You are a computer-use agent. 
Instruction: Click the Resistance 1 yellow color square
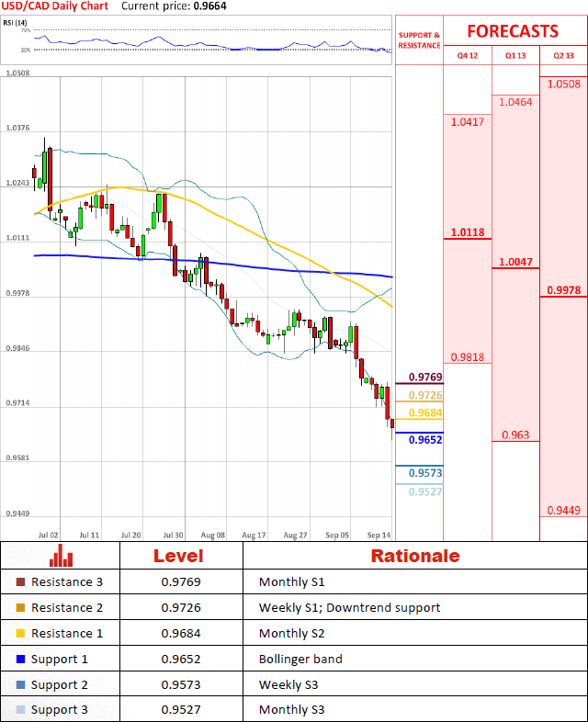20,633
